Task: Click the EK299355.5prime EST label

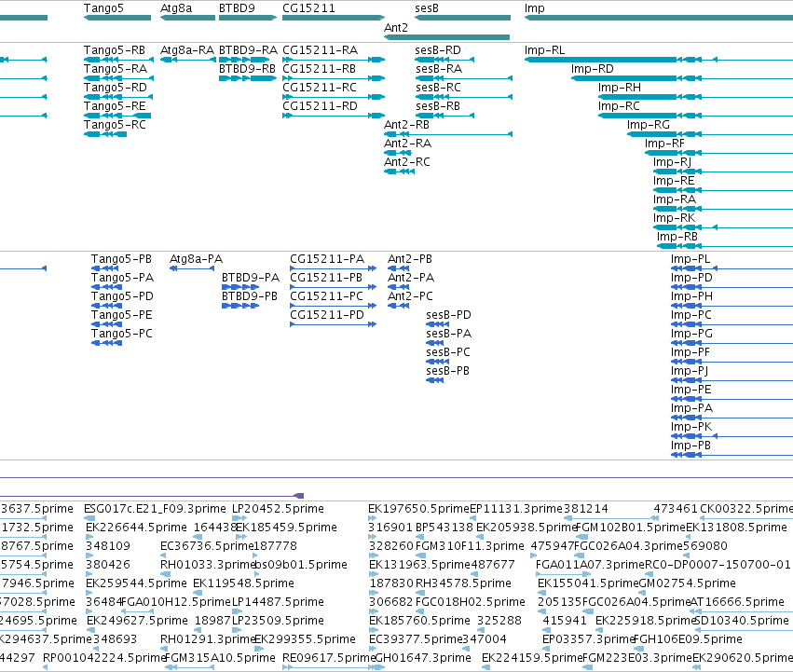Action: point(305,639)
